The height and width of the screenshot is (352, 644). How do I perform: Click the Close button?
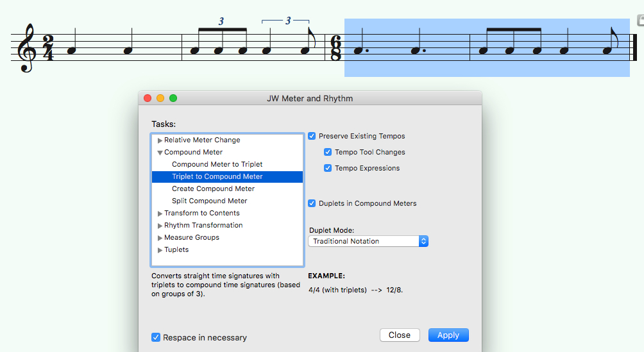click(x=399, y=335)
